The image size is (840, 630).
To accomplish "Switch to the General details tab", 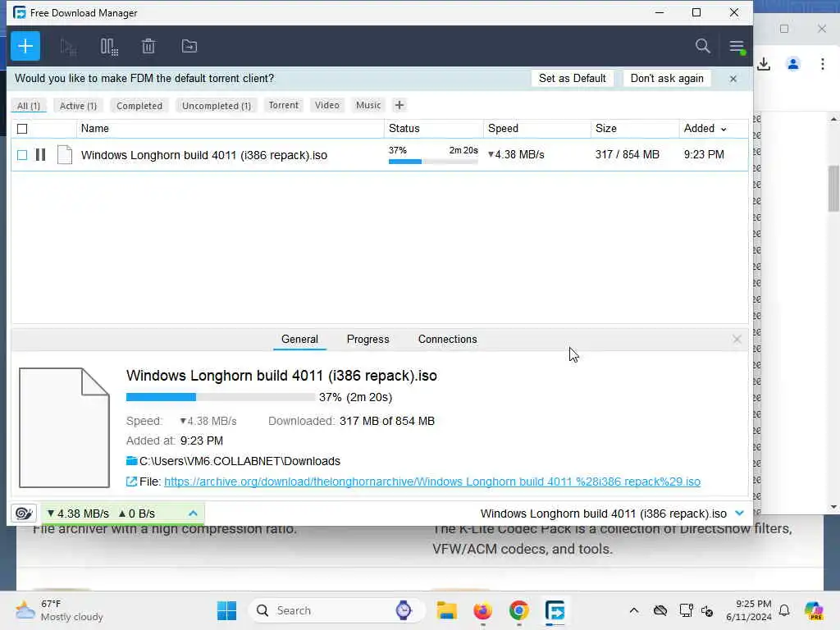I will [x=299, y=339].
